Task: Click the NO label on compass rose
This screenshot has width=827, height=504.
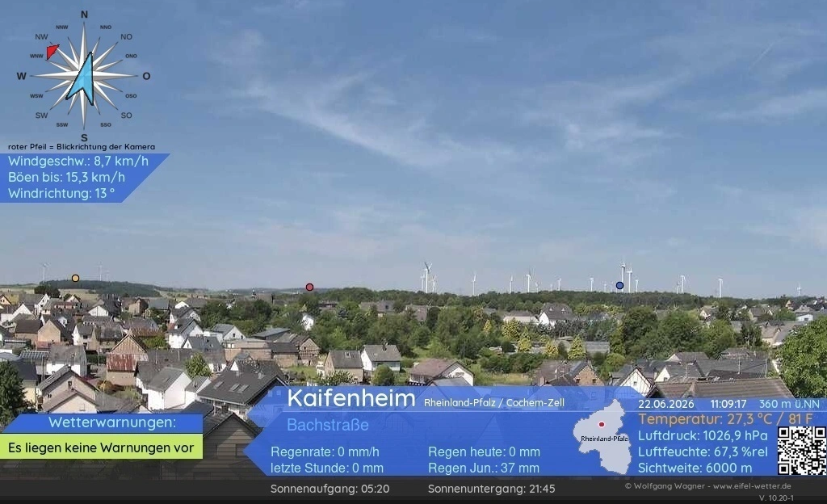Action: 127,37
